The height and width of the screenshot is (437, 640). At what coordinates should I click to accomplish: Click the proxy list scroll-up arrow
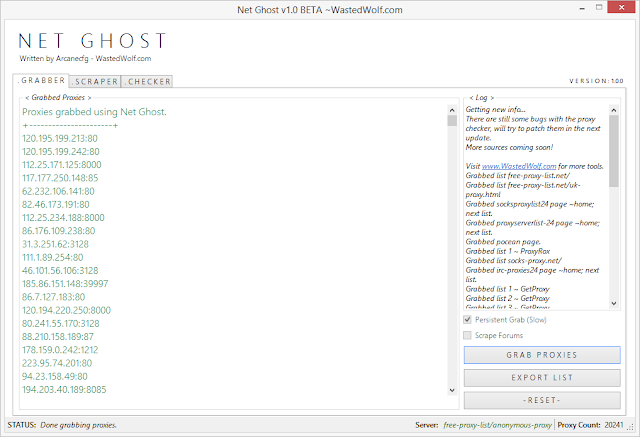click(452, 110)
